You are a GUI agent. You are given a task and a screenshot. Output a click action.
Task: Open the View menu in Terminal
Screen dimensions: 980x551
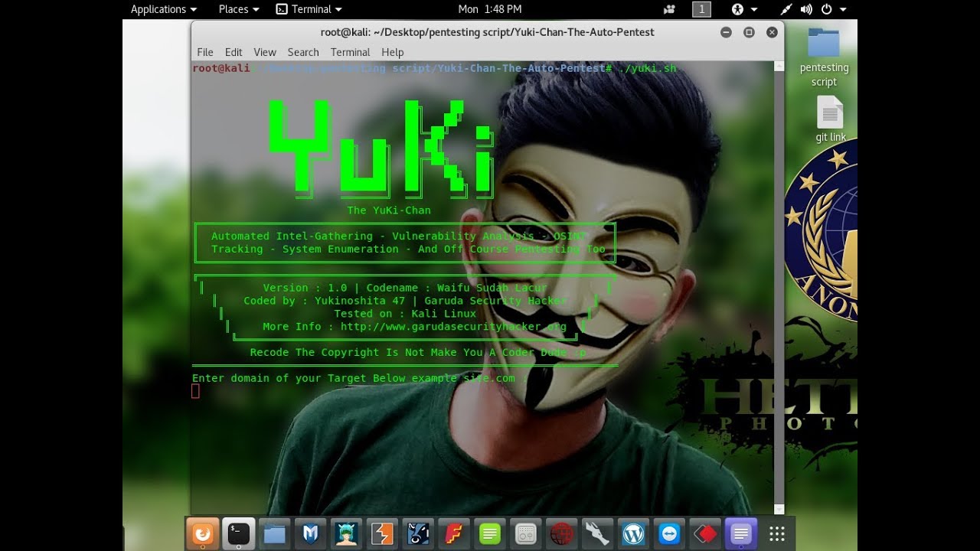[265, 52]
